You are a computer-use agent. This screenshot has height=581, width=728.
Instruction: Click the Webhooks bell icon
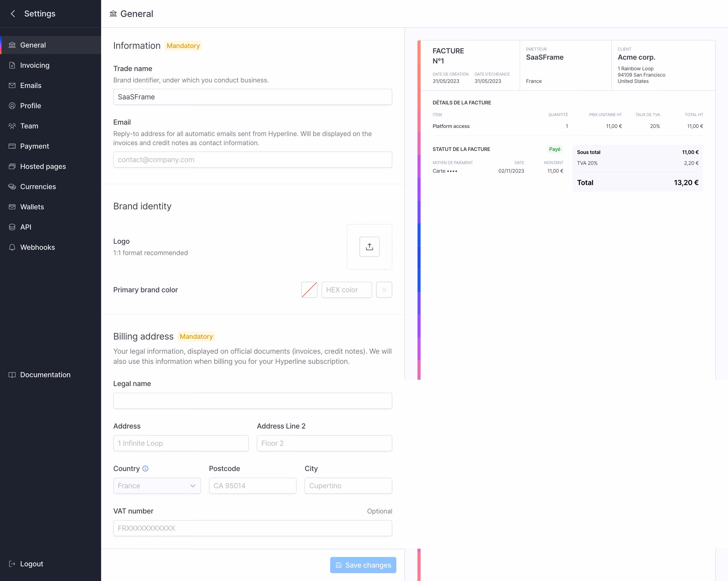click(12, 247)
